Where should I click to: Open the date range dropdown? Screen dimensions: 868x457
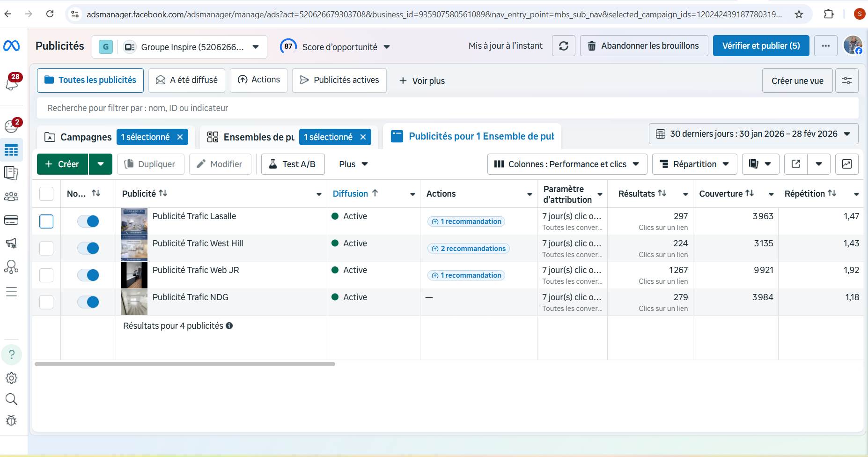(753, 134)
